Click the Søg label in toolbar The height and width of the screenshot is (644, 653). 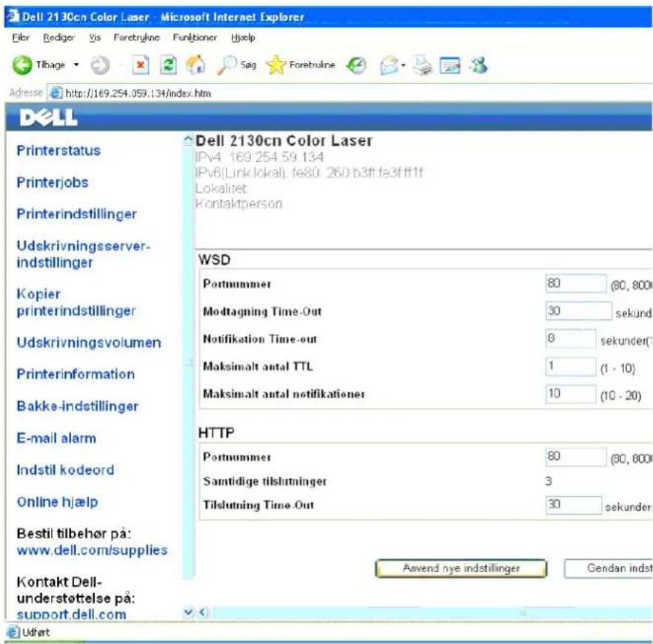(x=248, y=65)
